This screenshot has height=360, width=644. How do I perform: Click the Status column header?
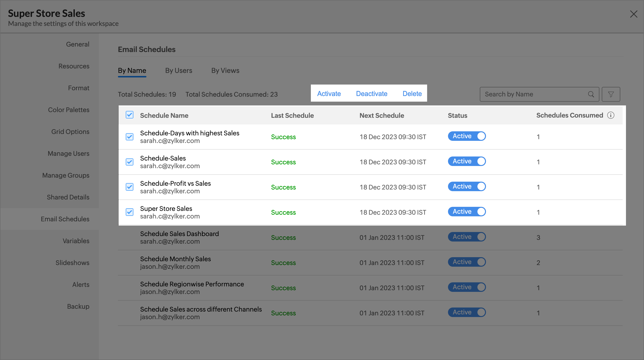point(457,115)
